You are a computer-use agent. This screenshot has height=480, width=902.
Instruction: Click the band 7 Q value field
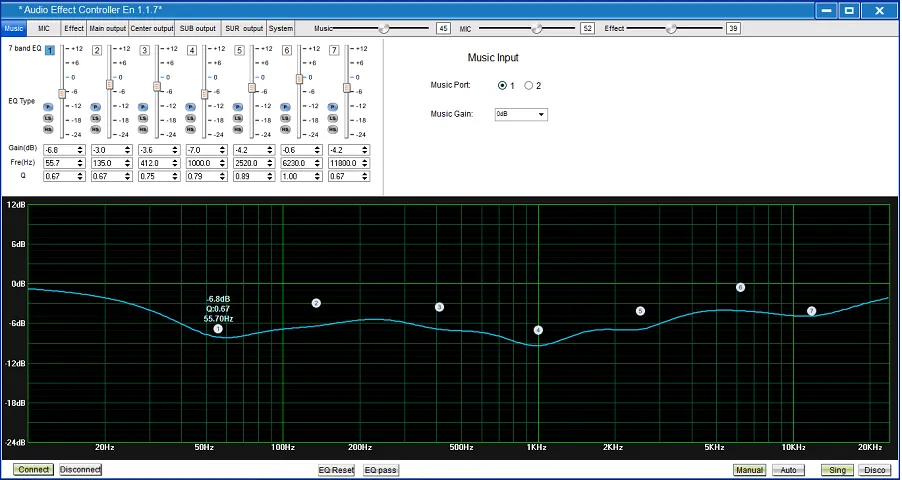coord(340,176)
